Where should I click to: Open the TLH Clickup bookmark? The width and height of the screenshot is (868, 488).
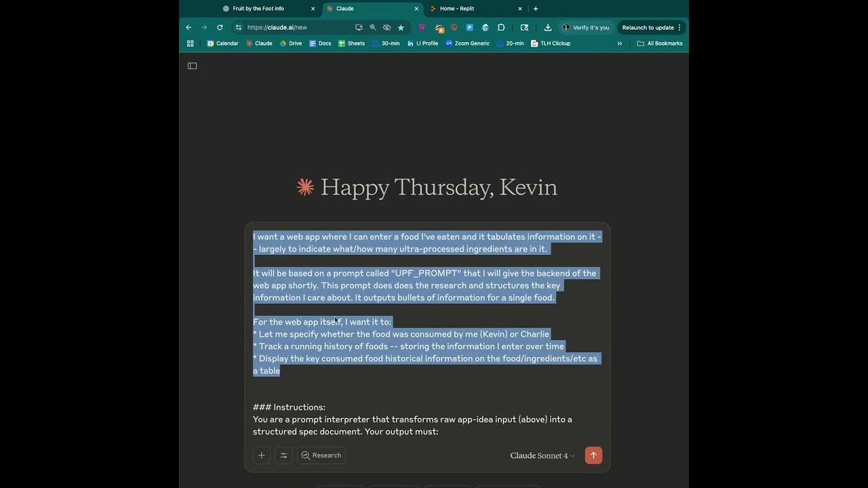coord(551,43)
